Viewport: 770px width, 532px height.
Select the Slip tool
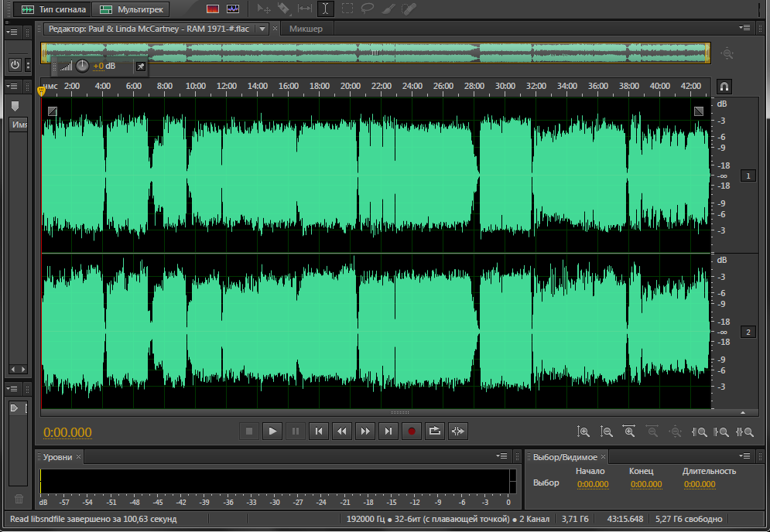pos(304,9)
